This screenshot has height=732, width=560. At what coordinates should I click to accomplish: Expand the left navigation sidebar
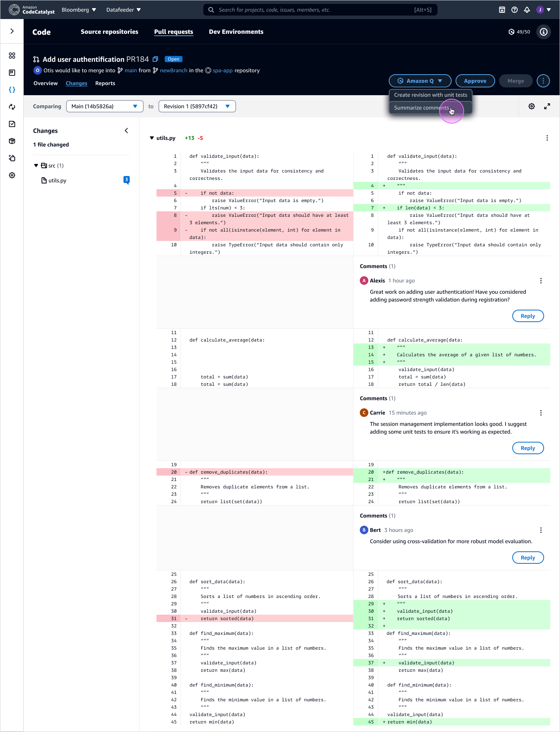[12, 31]
